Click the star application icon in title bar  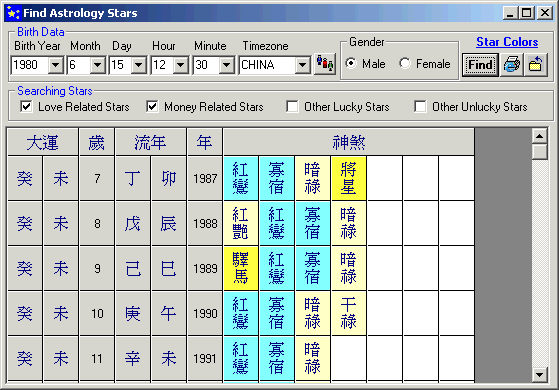coord(13,13)
